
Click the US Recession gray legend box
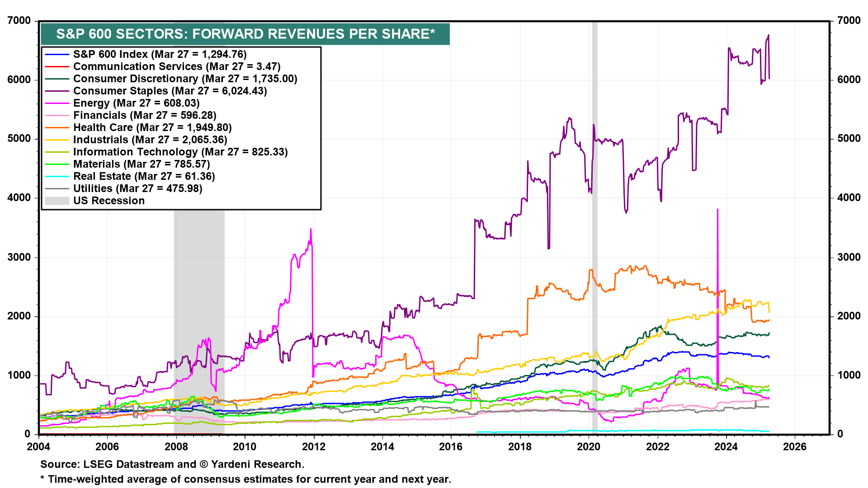coord(57,201)
